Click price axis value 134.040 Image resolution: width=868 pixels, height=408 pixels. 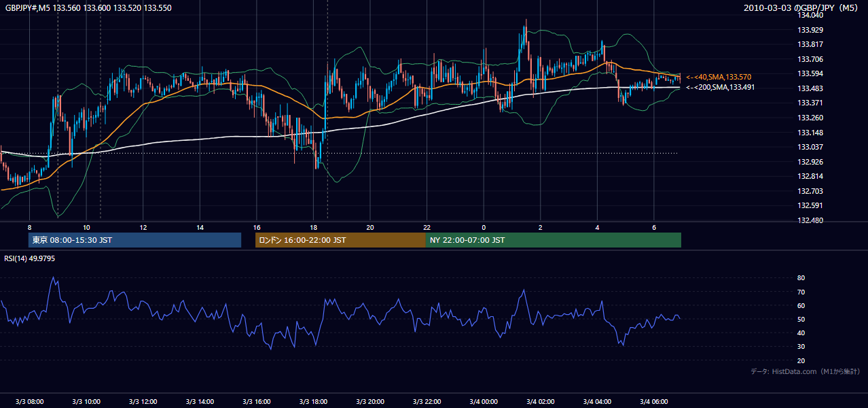click(810, 15)
